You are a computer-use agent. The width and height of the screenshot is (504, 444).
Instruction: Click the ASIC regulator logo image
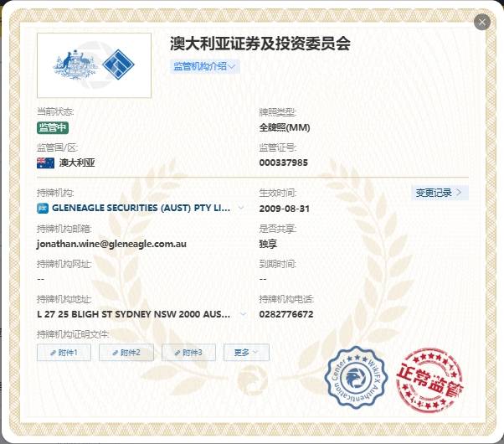pyautogui.click(x=94, y=65)
